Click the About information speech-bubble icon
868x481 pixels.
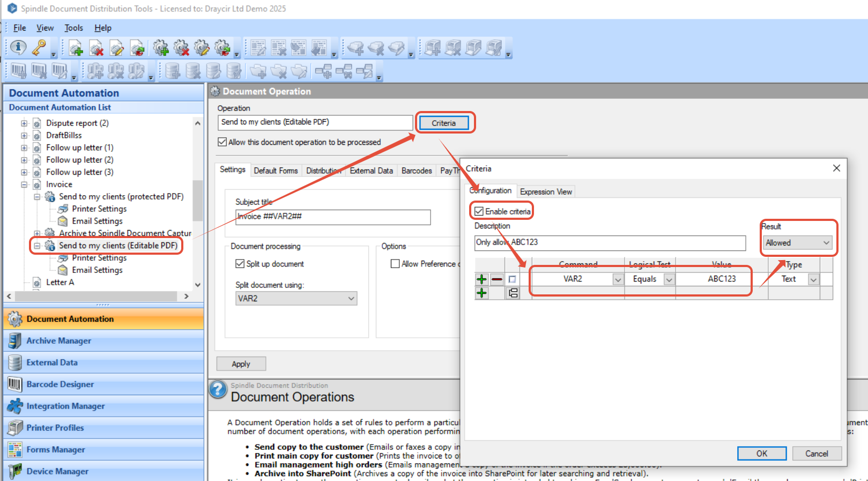point(18,48)
